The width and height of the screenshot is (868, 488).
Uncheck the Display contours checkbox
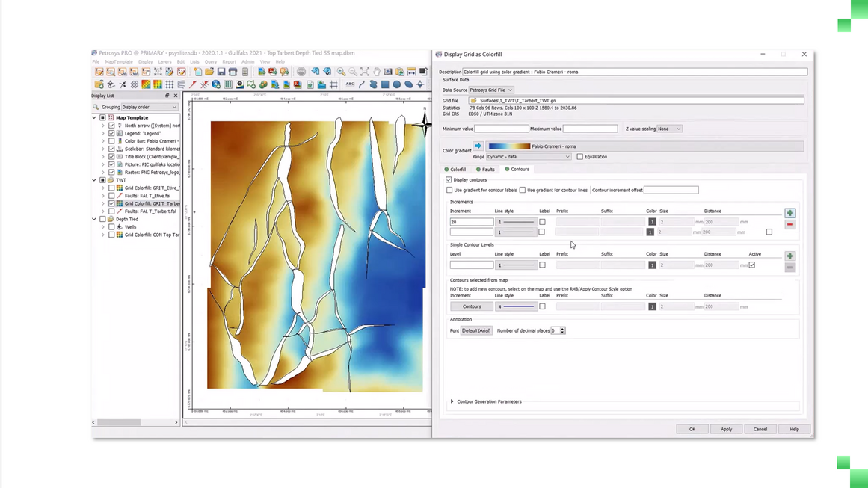tap(449, 179)
